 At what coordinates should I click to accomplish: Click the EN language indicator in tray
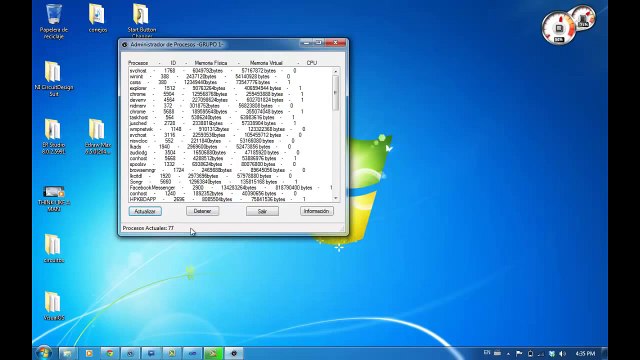point(487,353)
